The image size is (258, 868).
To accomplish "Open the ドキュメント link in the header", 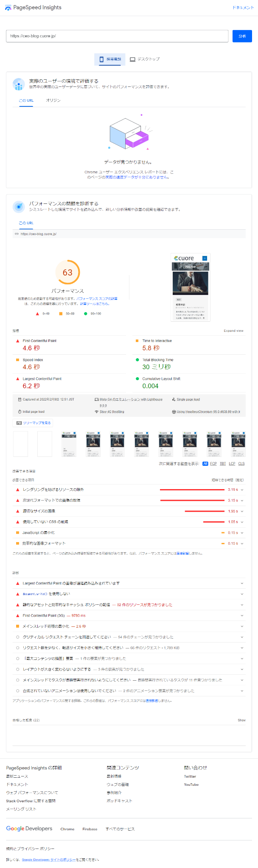I will click(243, 8).
